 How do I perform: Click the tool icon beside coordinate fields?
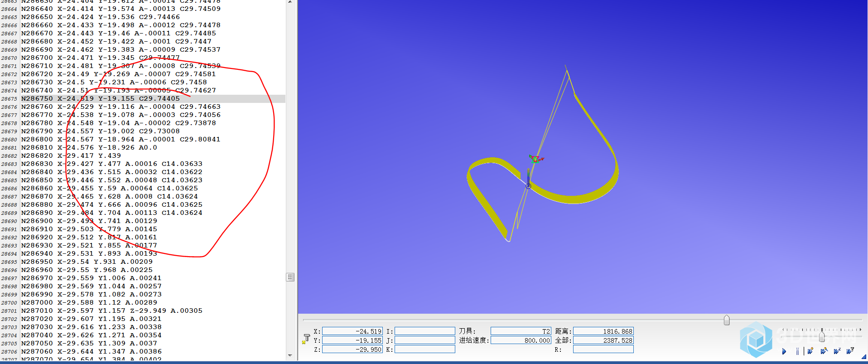point(306,339)
